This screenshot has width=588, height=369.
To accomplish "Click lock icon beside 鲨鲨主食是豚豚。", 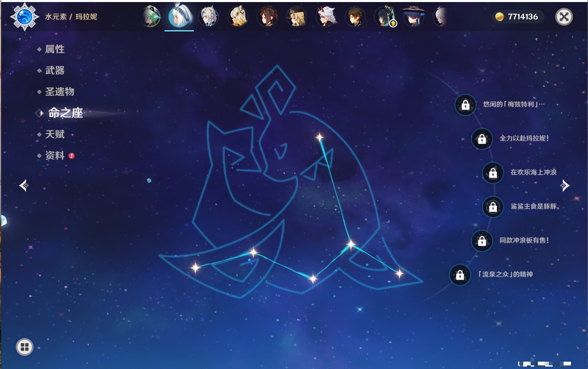I will point(493,207).
